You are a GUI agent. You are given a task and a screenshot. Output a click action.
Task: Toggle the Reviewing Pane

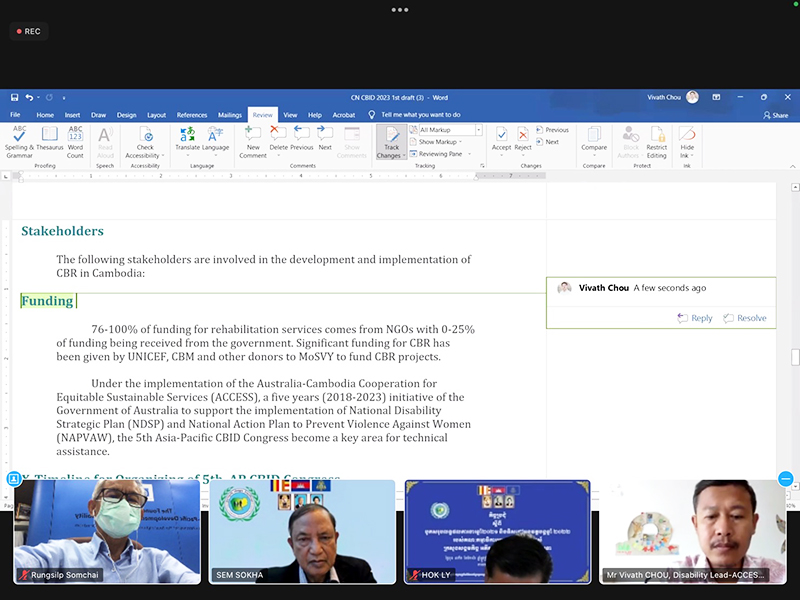(437, 154)
